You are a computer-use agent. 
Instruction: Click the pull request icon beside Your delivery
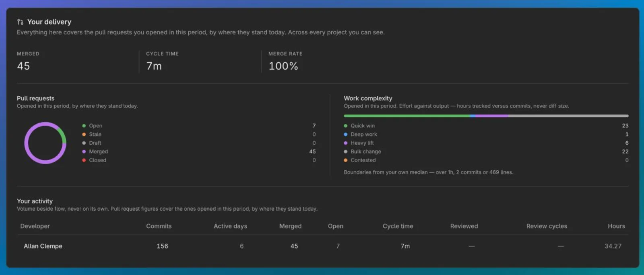tap(20, 22)
